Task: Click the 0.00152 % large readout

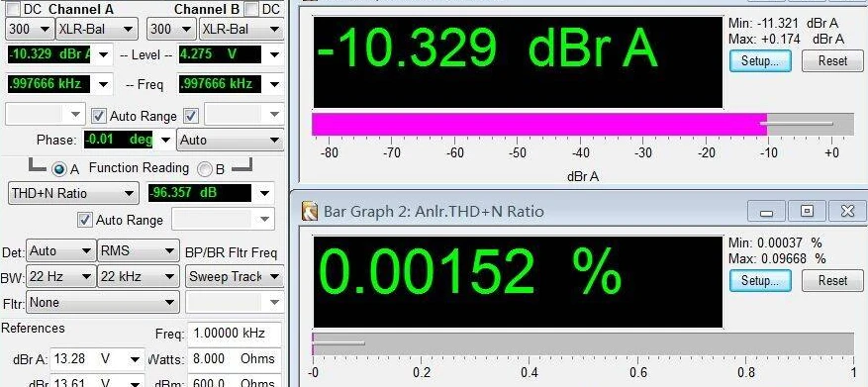Action: coord(518,282)
